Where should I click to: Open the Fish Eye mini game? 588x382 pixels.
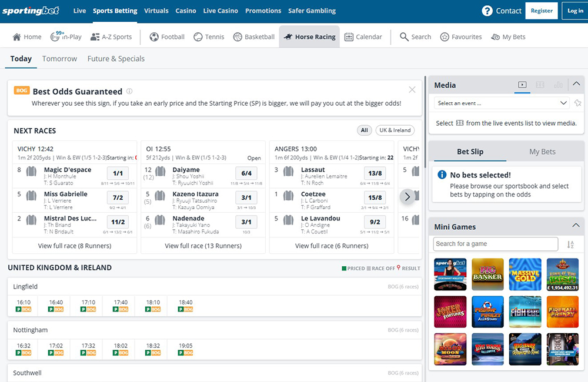(x=525, y=311)
